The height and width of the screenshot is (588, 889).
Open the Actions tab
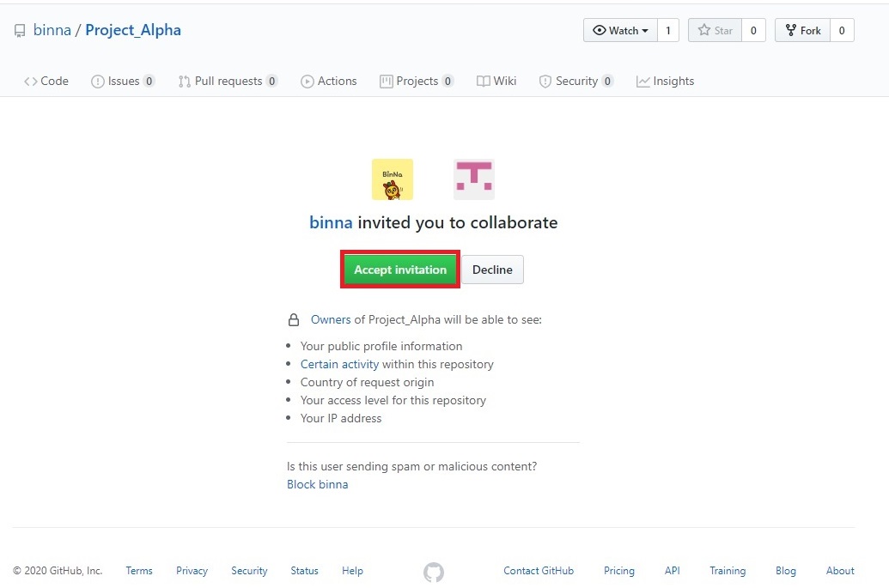(329, 81)
